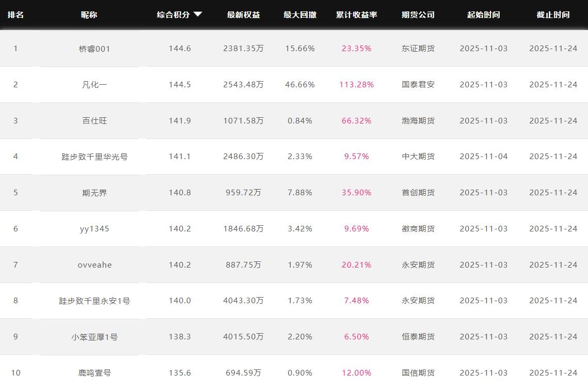Image resolution: width=588 pixels, height=389 pixels.
Task: Sort by 最大回撤 column header
Action: click(299, 14)
